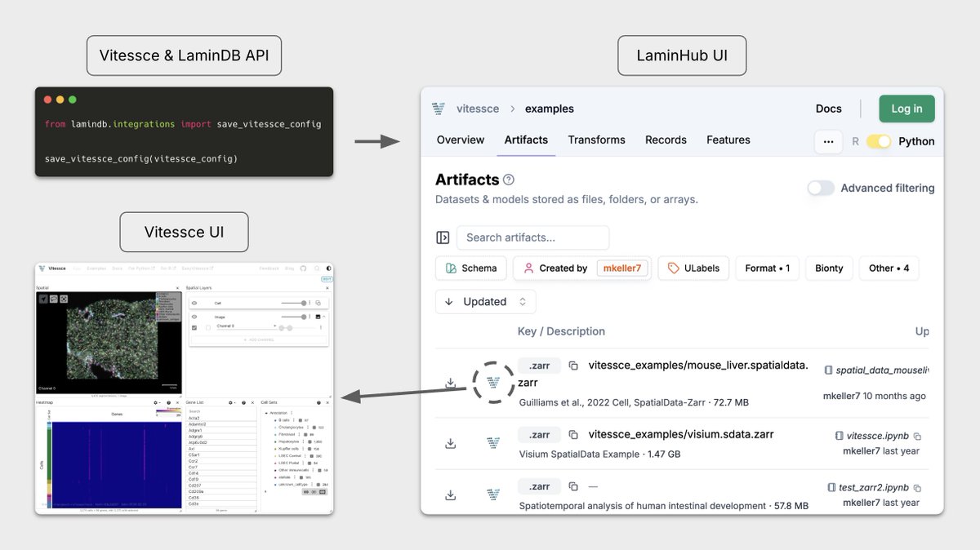Uncheck the Channel 0 visibility checkbox

coord(194,328)
